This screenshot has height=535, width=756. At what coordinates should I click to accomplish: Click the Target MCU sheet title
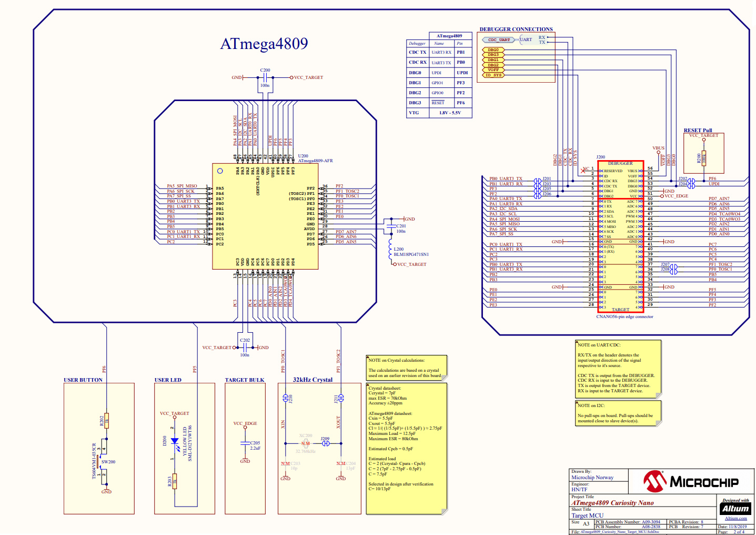coord(588,516)
